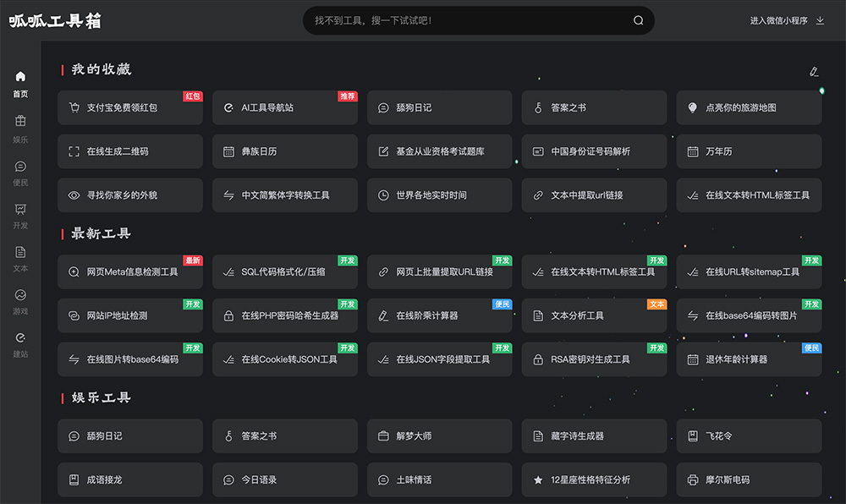Screen dimensions: 846x504
Task: Open 支付宝免费领红包 tool card
Action: tap(130, 108)
